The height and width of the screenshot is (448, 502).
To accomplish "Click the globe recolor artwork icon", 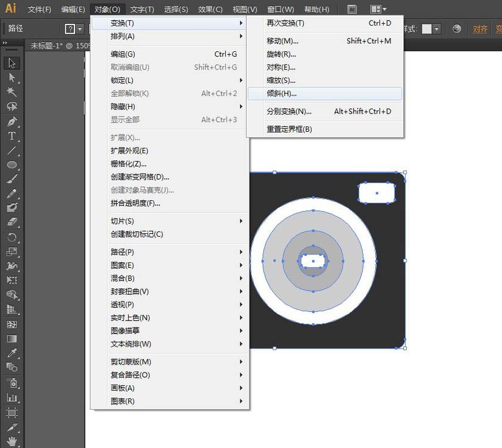I will [x=457, y=29].
